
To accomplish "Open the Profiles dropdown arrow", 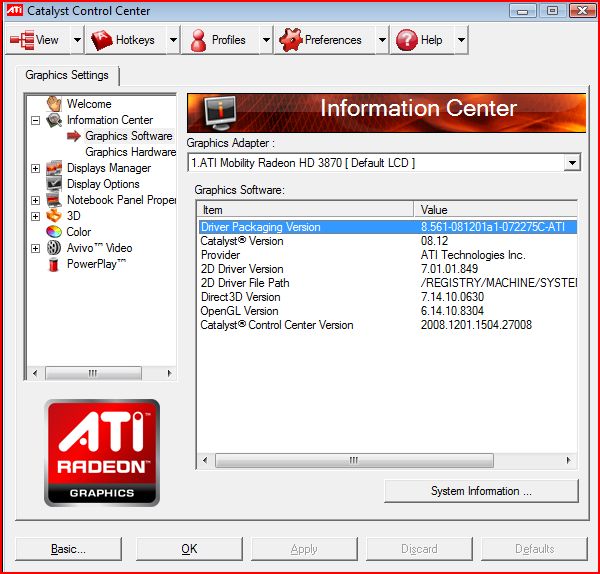I will 266,40.
